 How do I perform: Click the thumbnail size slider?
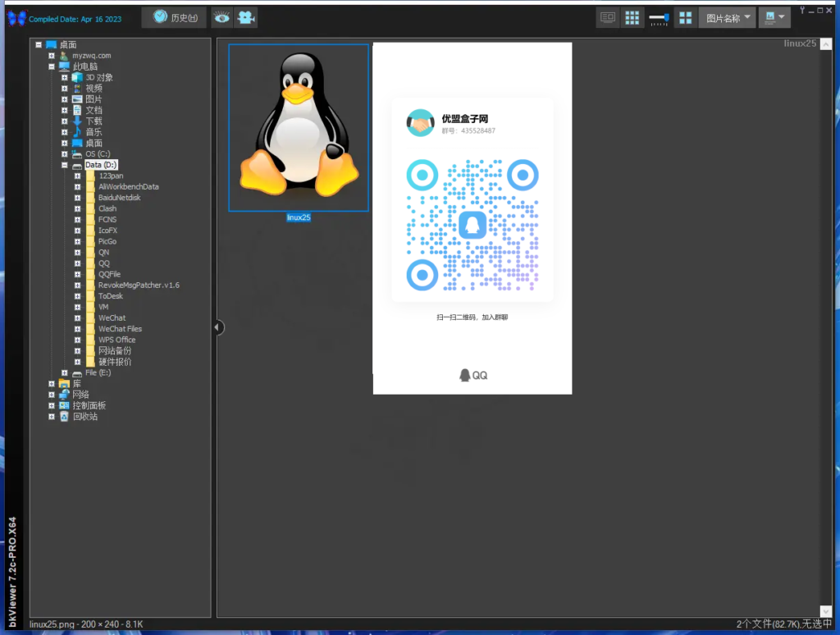pyautogui.click(x=659, y=19)
